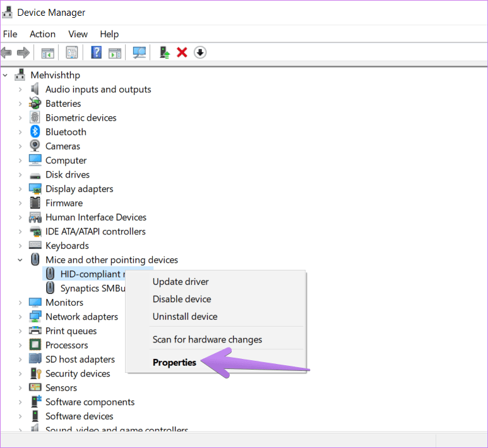Expand the Bluetooth category chevron
488x448 pixels.
click(x=20, y=132)
